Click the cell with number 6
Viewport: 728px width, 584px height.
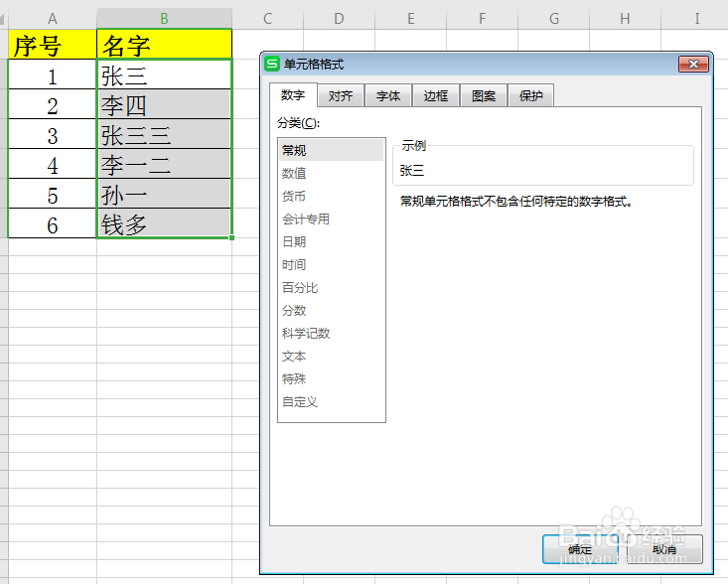point(53,223)
